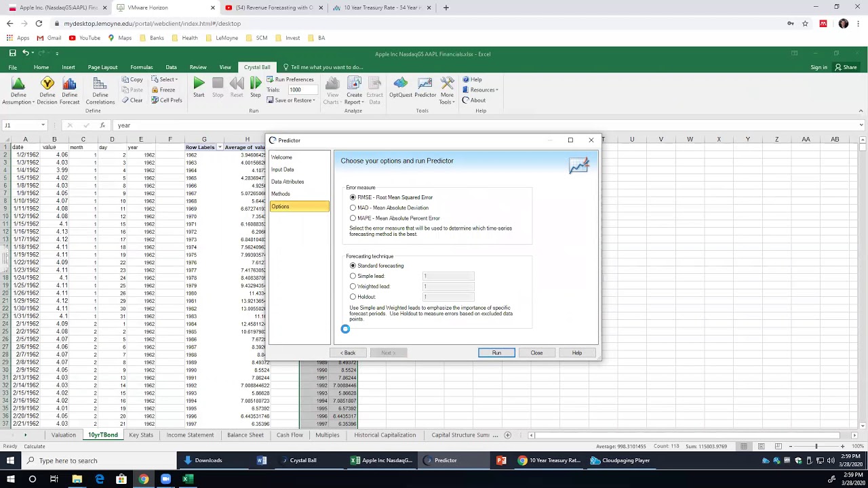Screen dimensions: 868x488
Task: Select MAPE Mean Absolute Percent Error
Action: (x=353, y=218)
